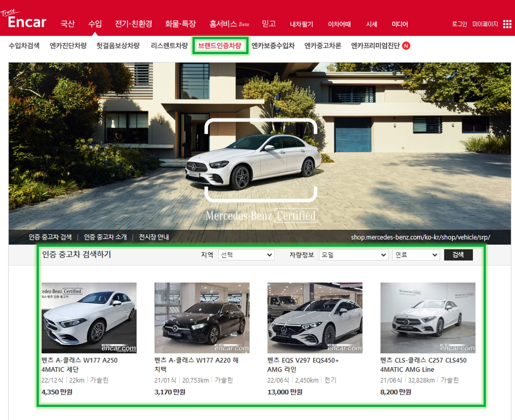Click the 인증 중고차 검색하기 heading
515x420 pixels.
pos(77,254)
